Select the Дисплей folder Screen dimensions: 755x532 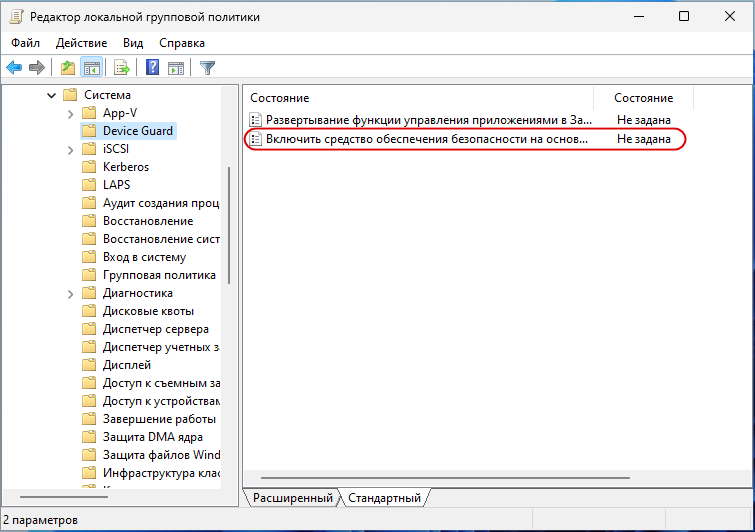[127, 365]
